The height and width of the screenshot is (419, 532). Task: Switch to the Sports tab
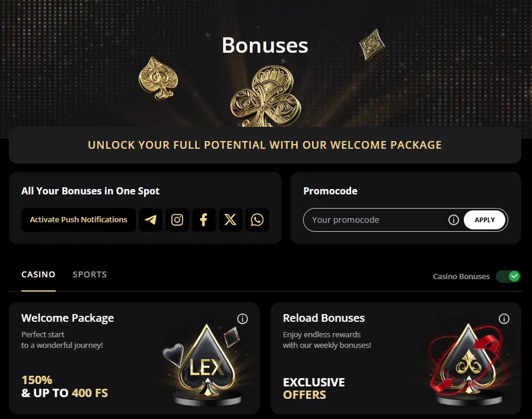tap(90, 274)
